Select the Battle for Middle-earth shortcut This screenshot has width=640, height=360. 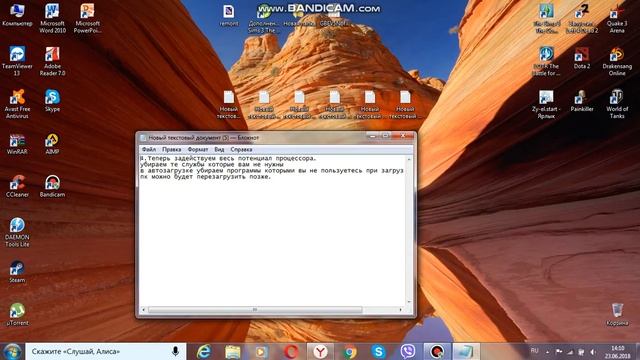point(546,61)
